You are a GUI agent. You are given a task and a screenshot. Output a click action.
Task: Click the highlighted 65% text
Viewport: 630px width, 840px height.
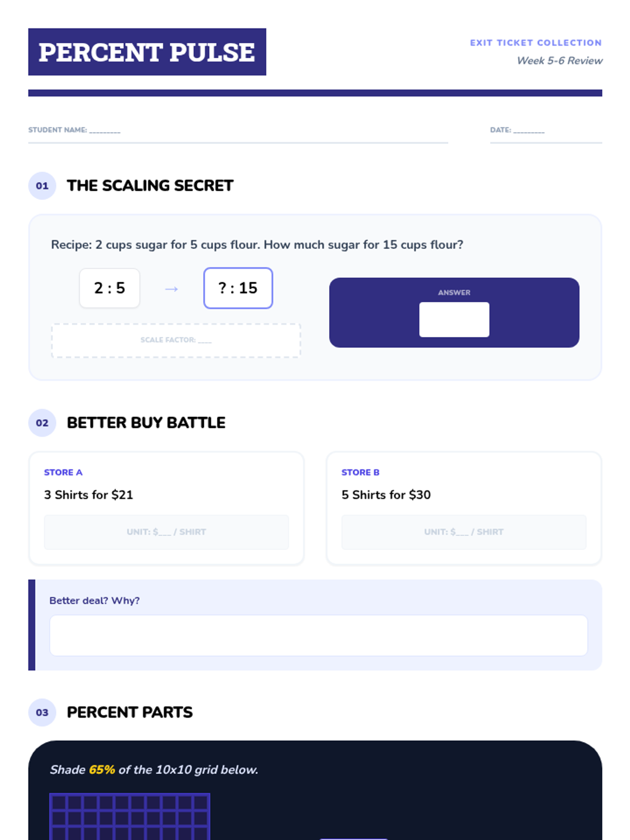click(x=102, y=770)
